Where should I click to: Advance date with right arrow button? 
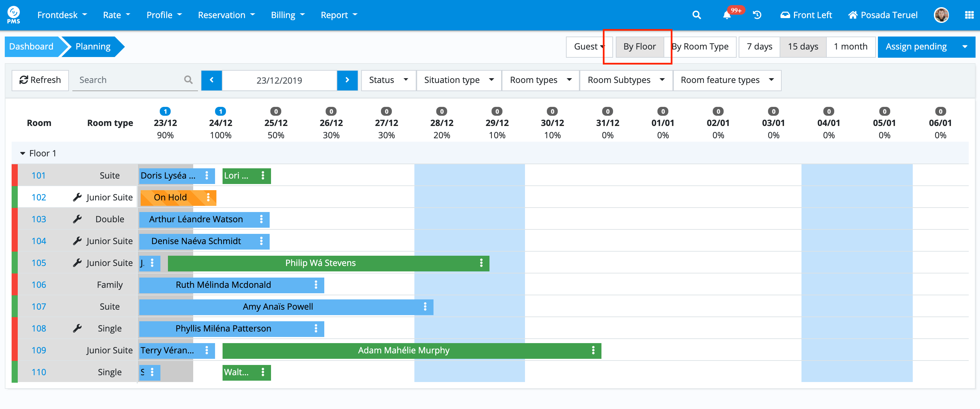tap(347, 80)
